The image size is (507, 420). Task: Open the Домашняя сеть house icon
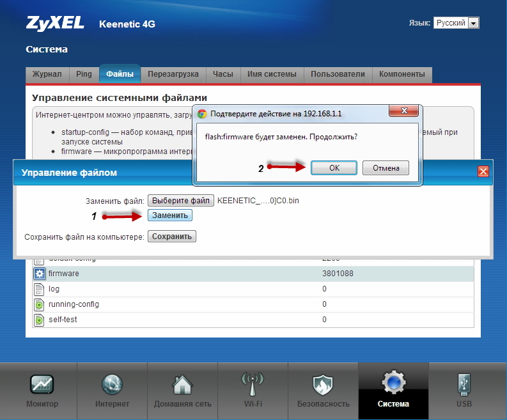pos(182,384)
